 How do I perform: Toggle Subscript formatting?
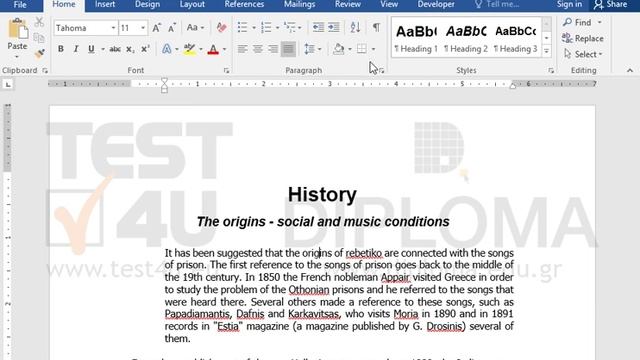[130, 49]
